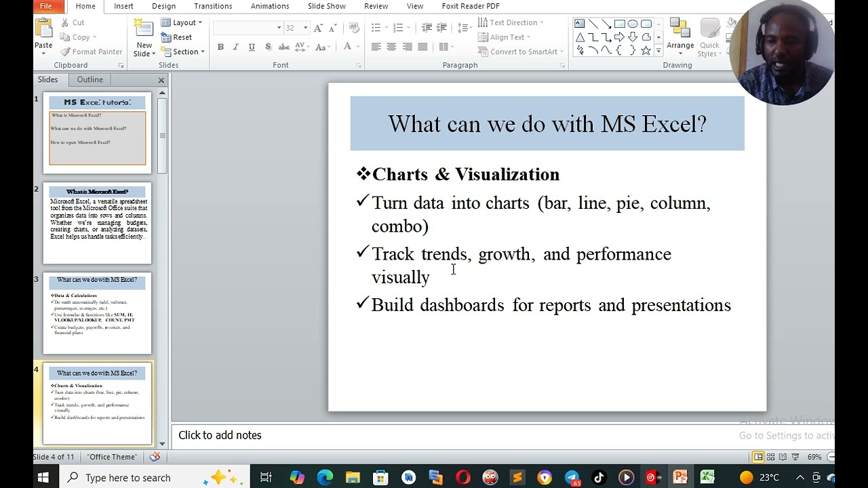Expand the Shapes gallery More arrow
This screenshot has height=488, width=868.
coord(658,51)
